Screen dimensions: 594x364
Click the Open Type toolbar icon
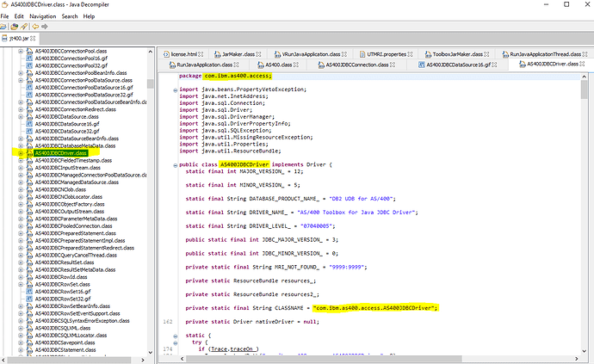click(15, 27)
